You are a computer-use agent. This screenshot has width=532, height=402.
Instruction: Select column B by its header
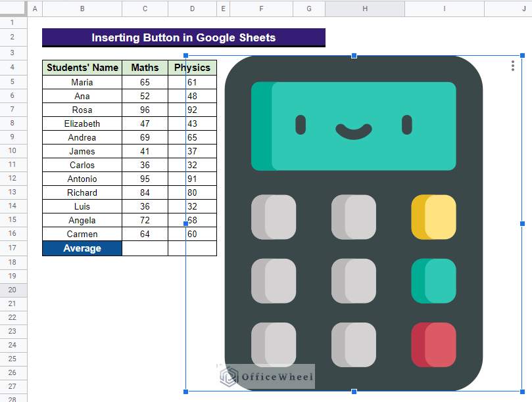[82, 9]
